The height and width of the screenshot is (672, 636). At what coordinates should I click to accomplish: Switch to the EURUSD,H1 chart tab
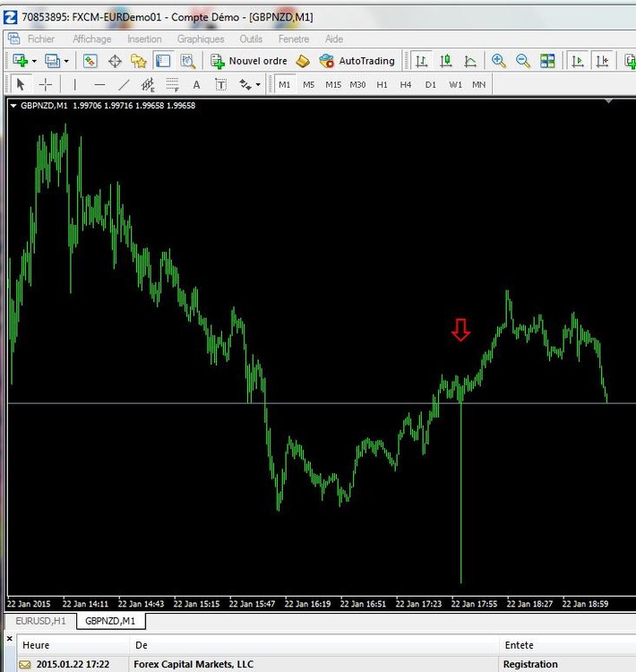pos(40,621)
